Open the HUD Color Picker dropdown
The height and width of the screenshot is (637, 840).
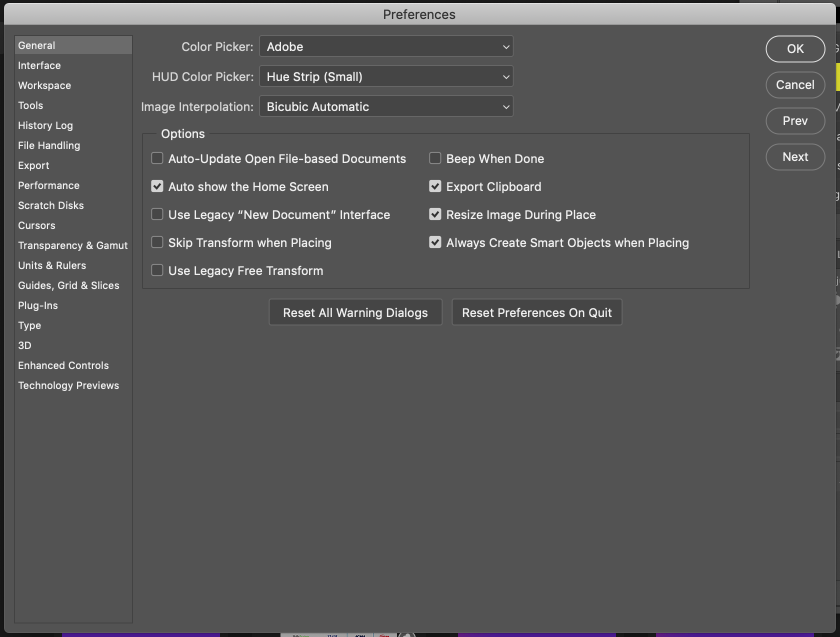point(385,76)
